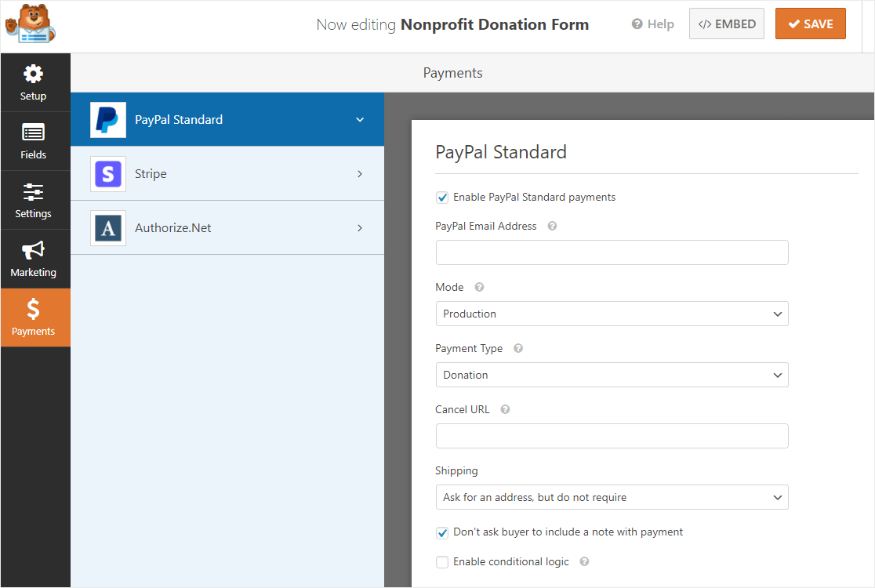875x588 pixels.
Task: Open the Payment Type dropdown
Action: click(x=612, y=375)
